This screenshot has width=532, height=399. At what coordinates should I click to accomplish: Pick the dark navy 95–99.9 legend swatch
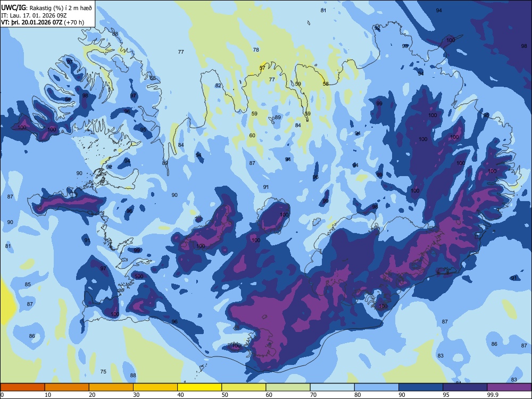[465, 387]
